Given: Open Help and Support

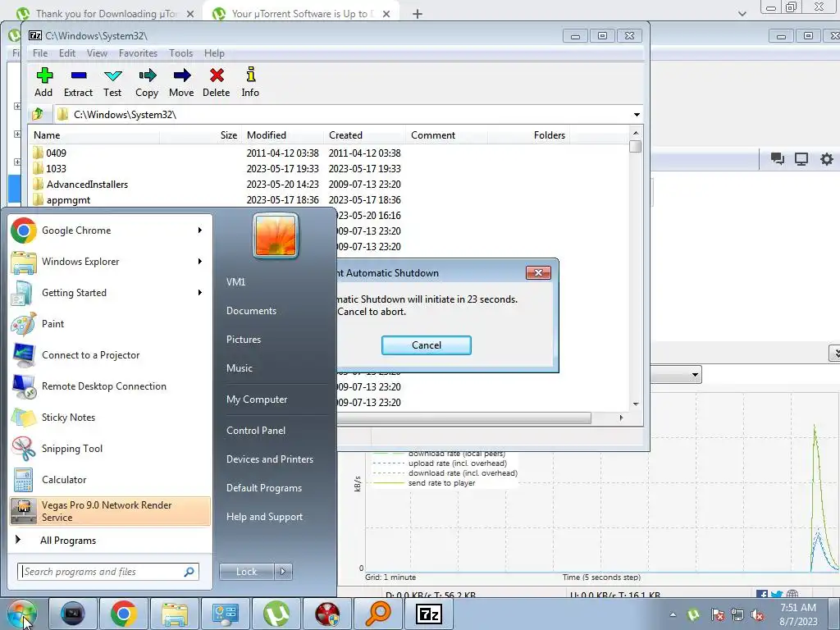Looking at the screenshot, I should pos(264,517).
